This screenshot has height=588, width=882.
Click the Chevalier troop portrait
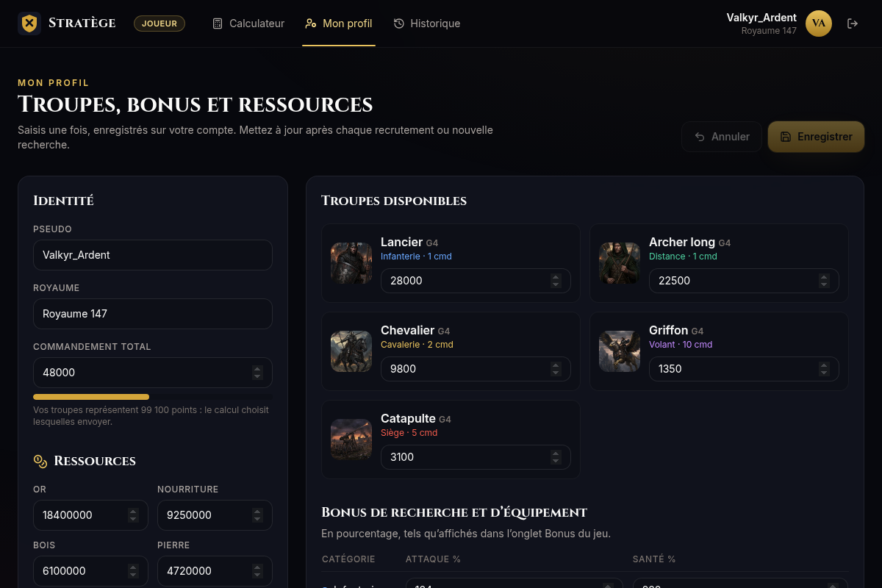(351, 351)
